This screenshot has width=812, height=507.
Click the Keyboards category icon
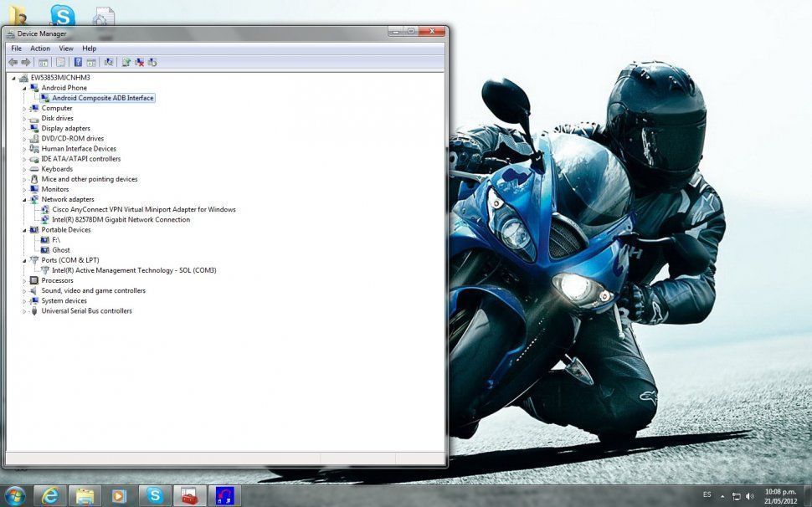pyautogui.click(x=34, y=169)
